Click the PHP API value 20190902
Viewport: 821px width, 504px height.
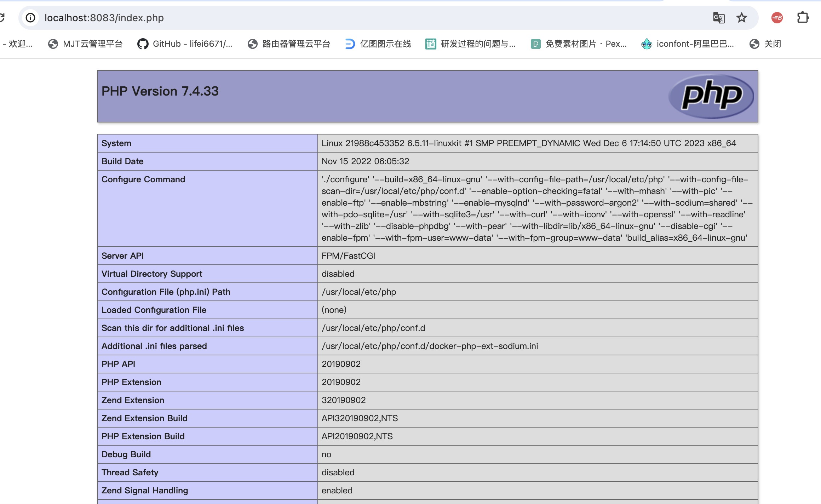341,364
